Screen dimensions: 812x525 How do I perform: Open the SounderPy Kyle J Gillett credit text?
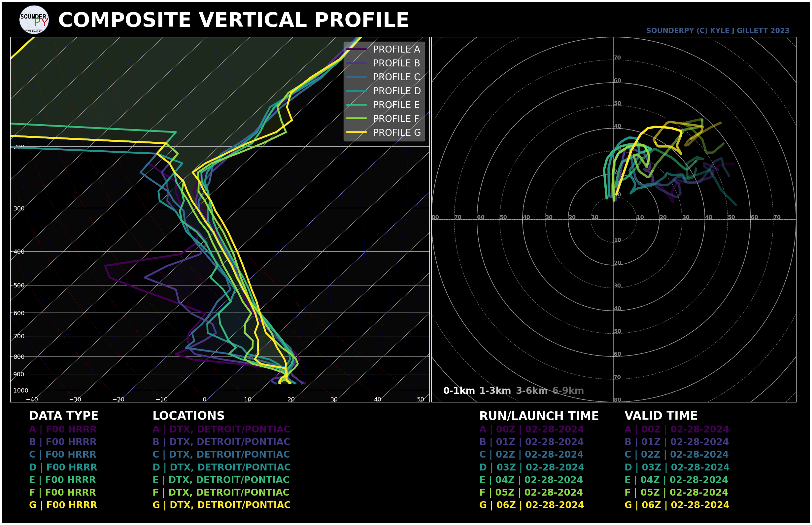[x=718, y=31]
